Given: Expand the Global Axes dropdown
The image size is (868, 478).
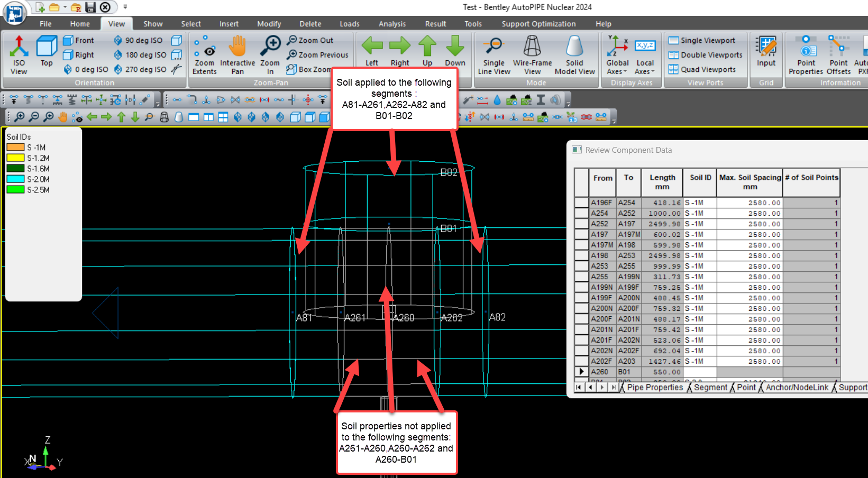Looking at the screenshot, I should (x=617, y=54).
